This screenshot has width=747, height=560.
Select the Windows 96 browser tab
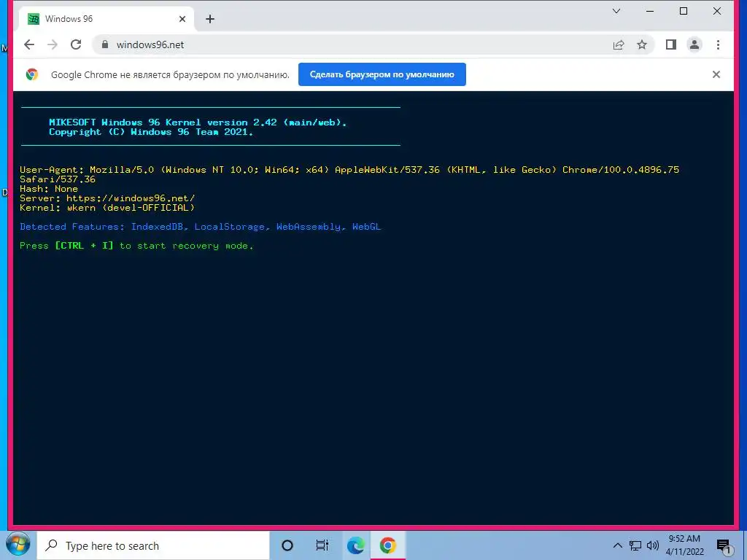[x=106, y=19]
